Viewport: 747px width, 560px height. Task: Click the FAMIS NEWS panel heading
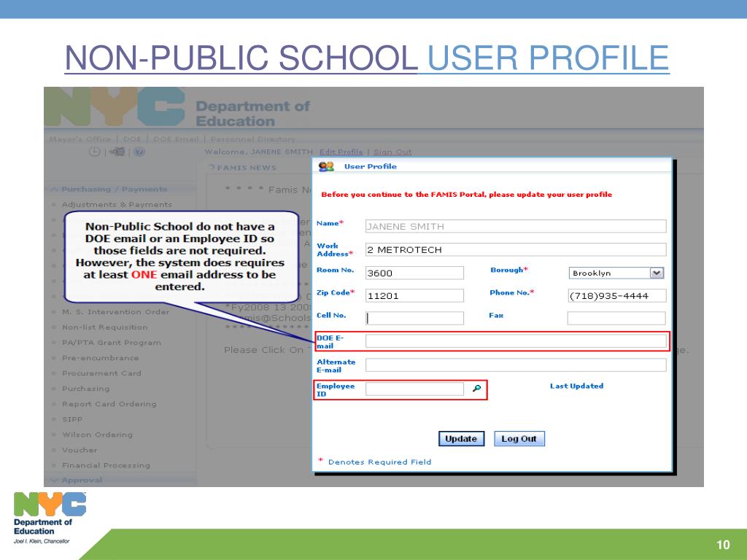pos(247,168)
